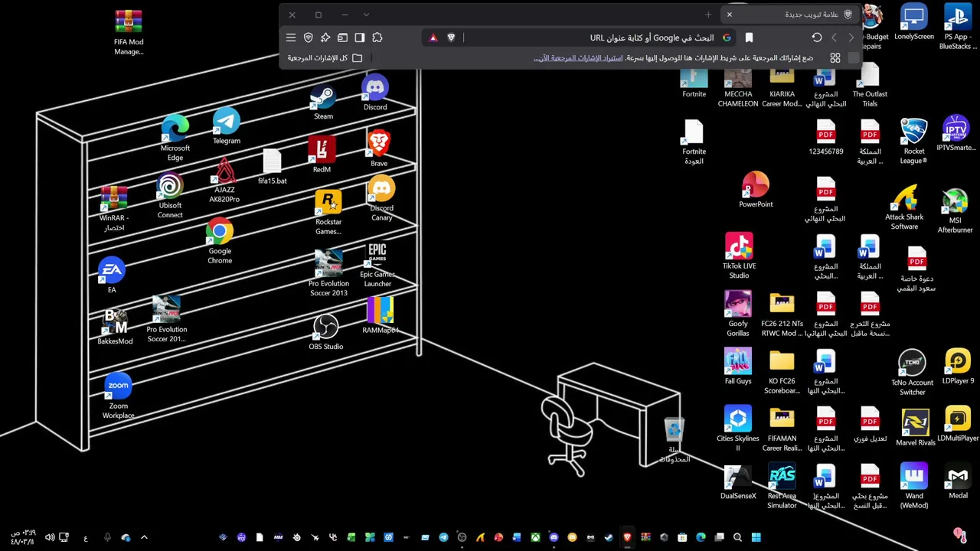Open Leo AI sparkle button in Brave toolbar
Image resolution: width=980 pixels, height=551 pixels.
[325, 37]
